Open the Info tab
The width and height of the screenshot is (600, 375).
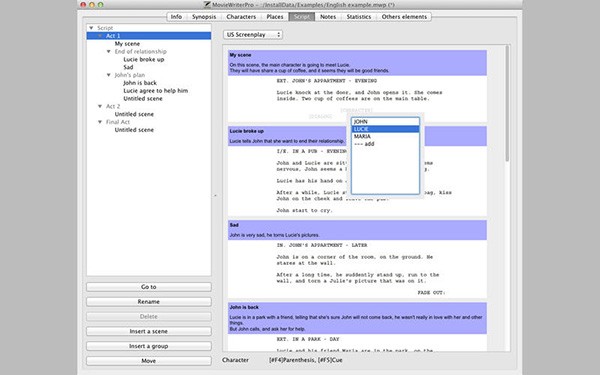[x=176, y=17]
